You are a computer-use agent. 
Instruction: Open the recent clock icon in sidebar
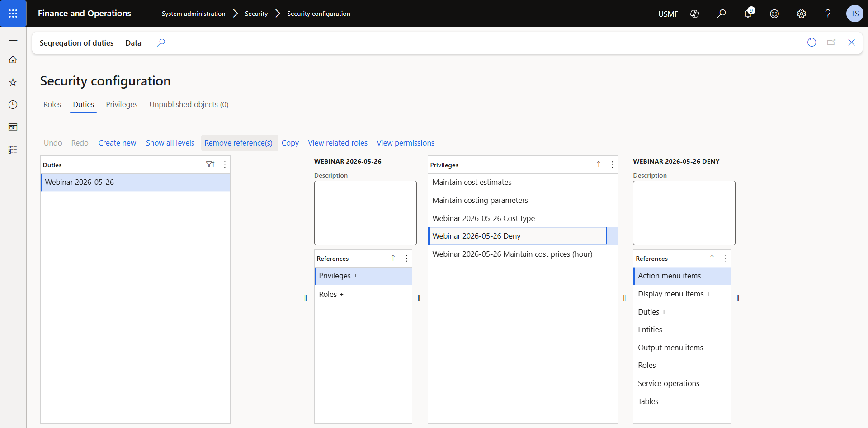coord(13,104)
